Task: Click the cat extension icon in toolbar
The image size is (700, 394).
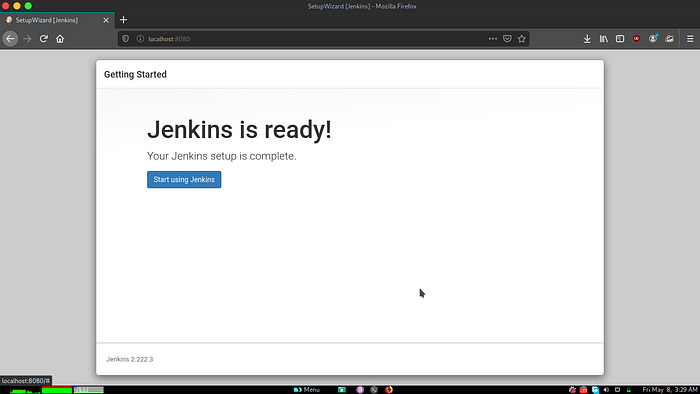Action: point(669,39)
